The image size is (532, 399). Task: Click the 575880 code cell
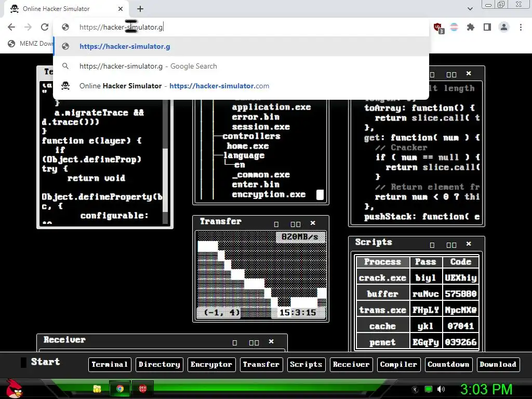461,294
